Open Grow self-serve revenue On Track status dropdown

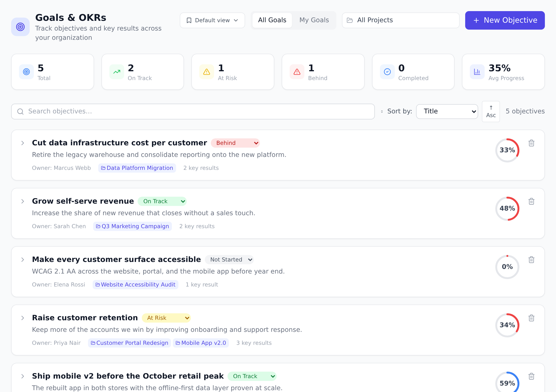tap(162, 202)
